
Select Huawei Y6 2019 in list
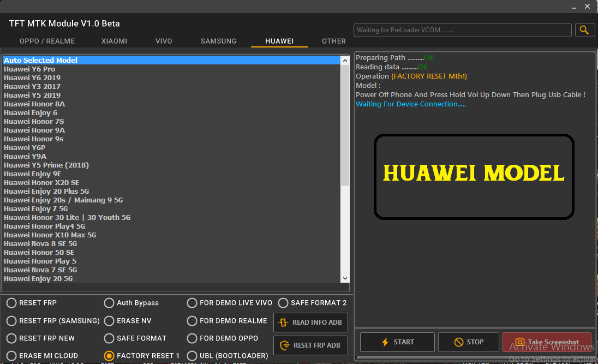coord(171,78)
